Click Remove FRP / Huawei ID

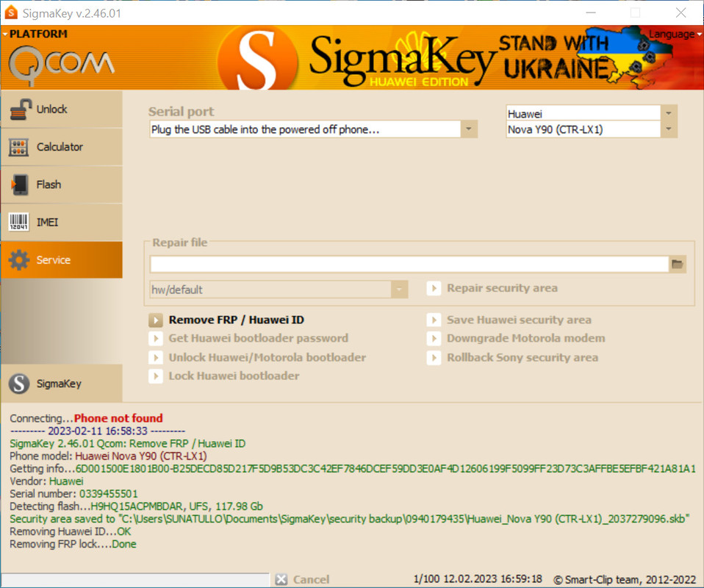[x=236, y=320]
